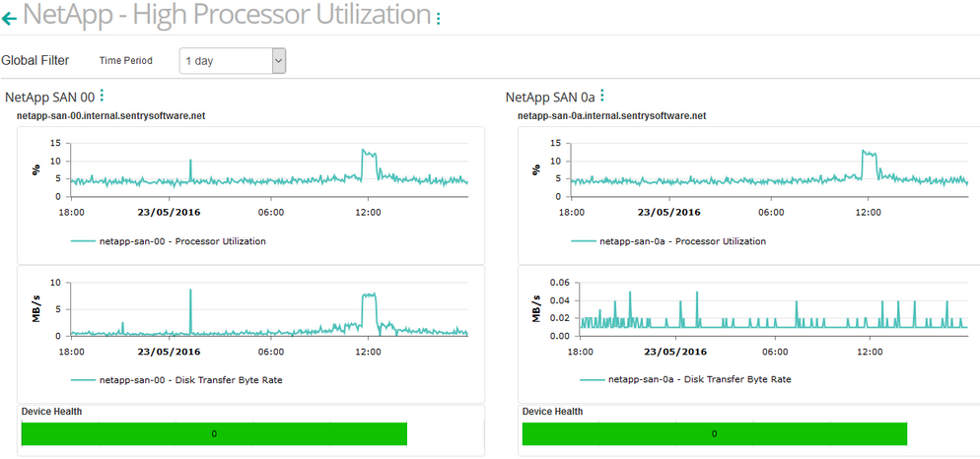Click the MB/s axis label on SAN 00 chart
Image resolution: width=980 pixels, height=459 pixels.
tap(36, 309)
